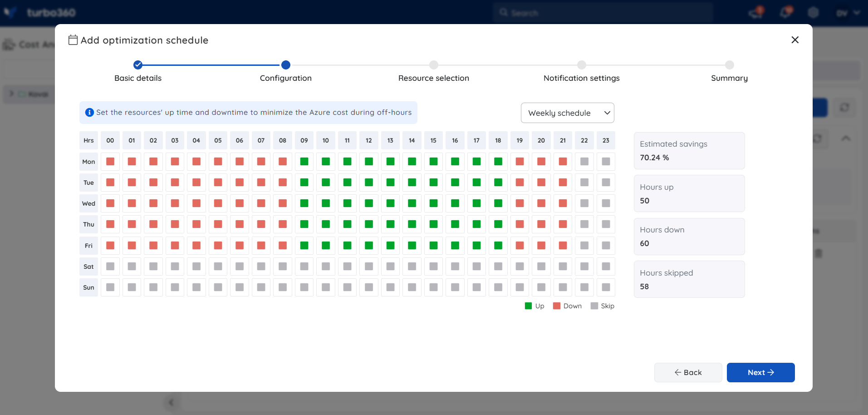The width and height of the screenshot is (868, 415).
Task: Toggle Tuesday 12 hour cell
Action: [369, 183]
